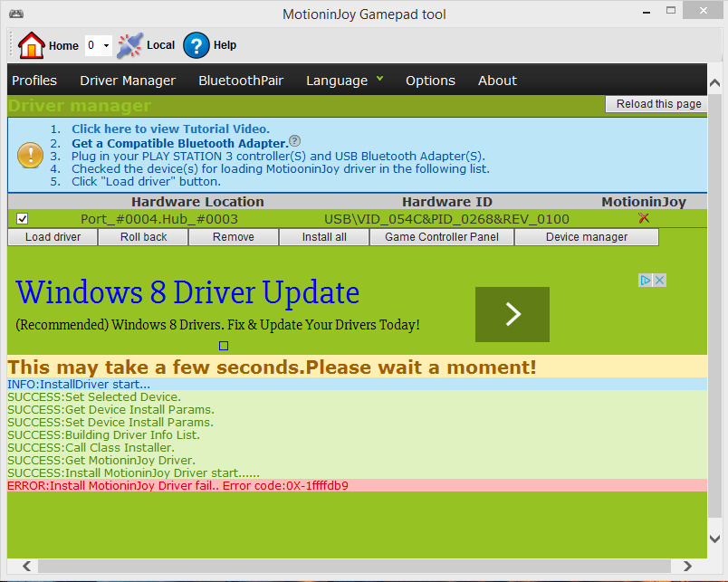Click the Home house icon
The height and width of the screenshot is (582, 728).
(31, 45)
